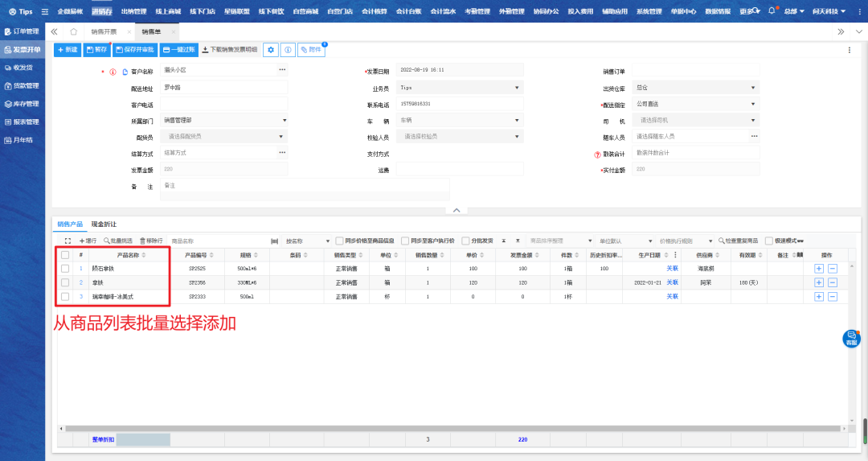This screenshot has width=868, height=461.
Task: Click the notification bell icon
Action: click(772, 11)
